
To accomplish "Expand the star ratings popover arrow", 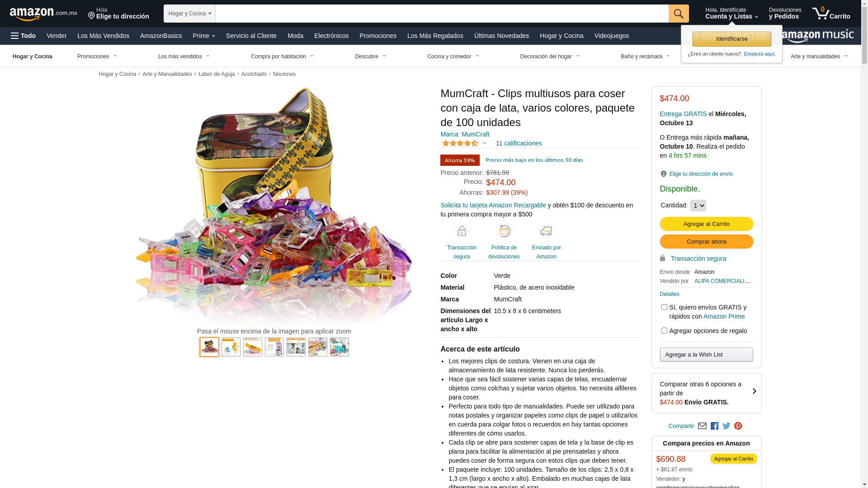I will [484, 144].
